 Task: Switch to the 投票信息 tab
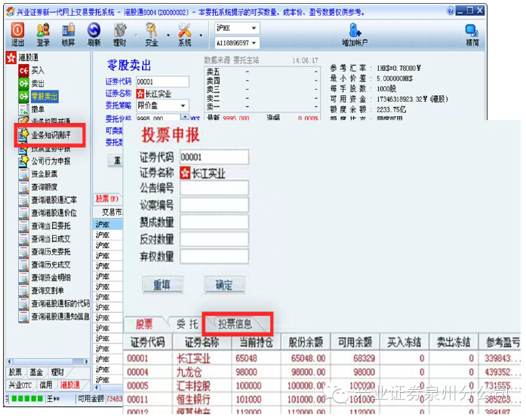(235, 324)
